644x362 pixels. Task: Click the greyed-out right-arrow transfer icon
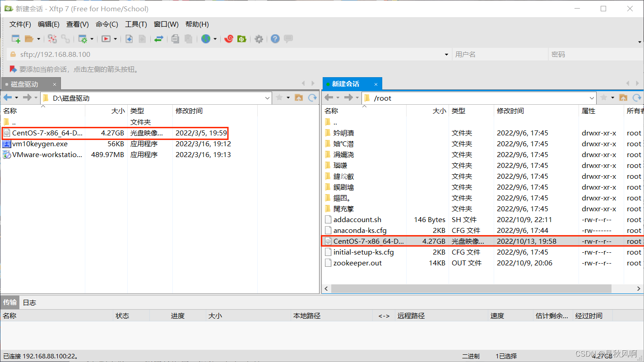pyautogui.click(x=142, y=39)
